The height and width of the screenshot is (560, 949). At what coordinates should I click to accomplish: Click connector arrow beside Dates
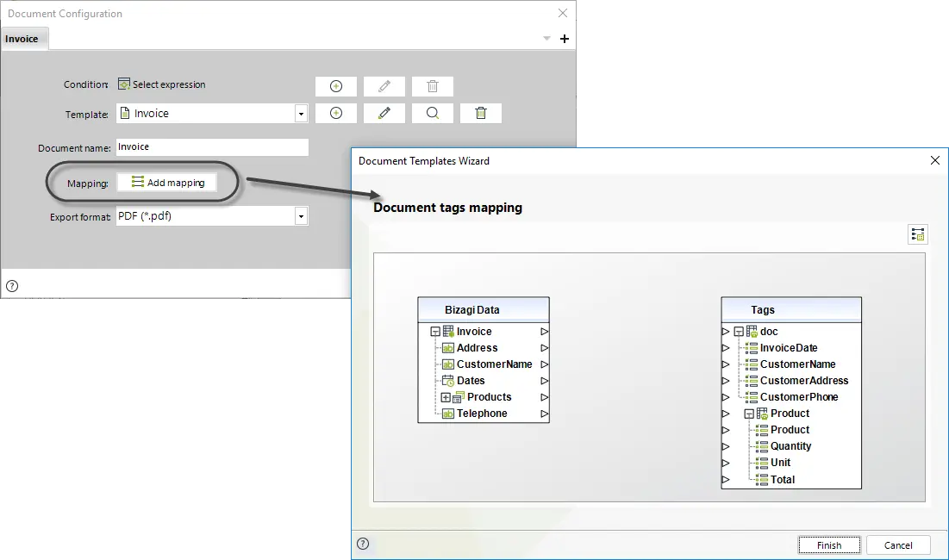[x=544, y=381]
